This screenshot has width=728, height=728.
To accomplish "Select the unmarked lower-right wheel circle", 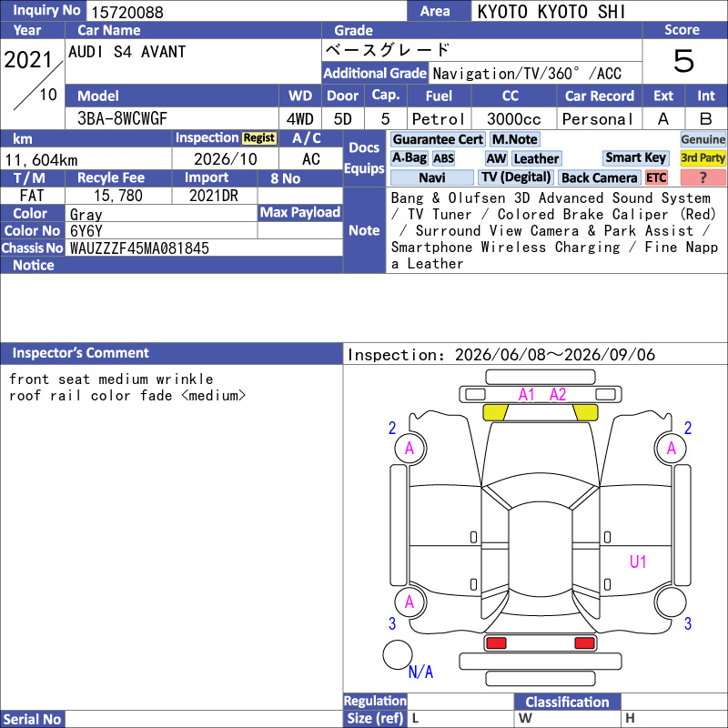I will tap(672, 602).
